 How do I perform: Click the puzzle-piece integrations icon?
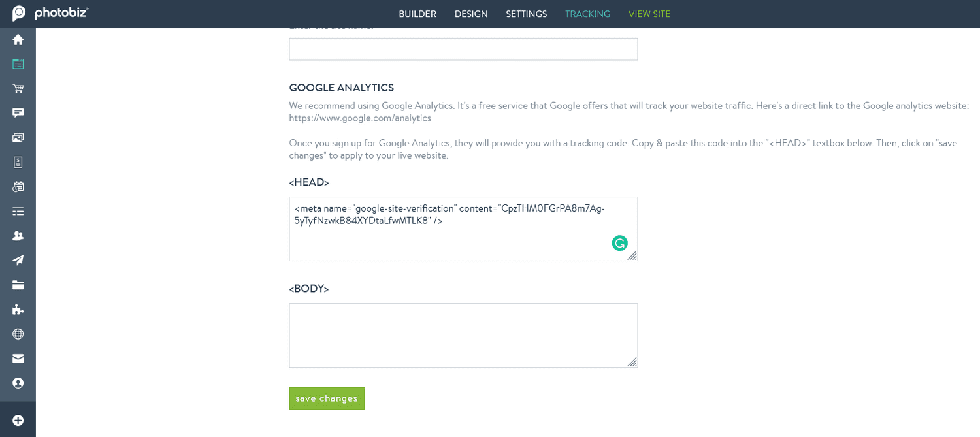pyautogui.click(x=18, y=308)
